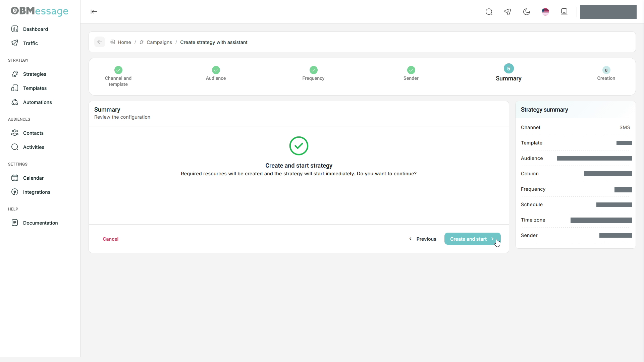Jump to the Audience step checkmark

click(216, 70)
